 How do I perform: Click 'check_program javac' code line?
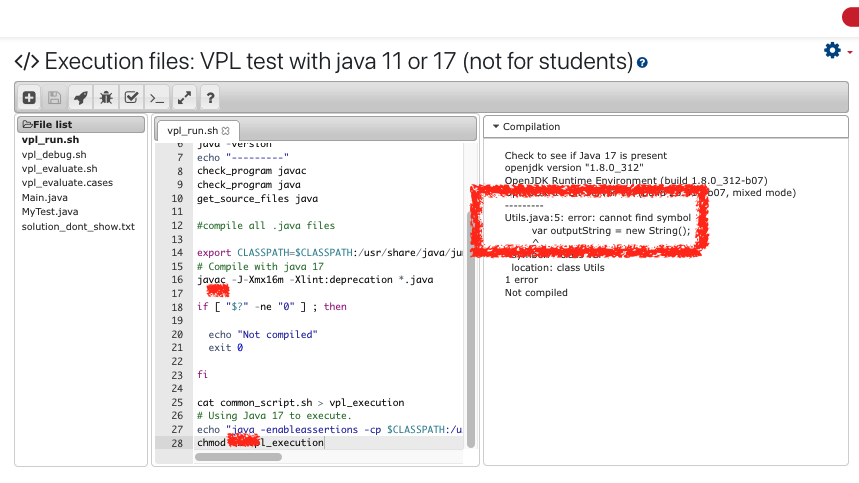[251, 171]
